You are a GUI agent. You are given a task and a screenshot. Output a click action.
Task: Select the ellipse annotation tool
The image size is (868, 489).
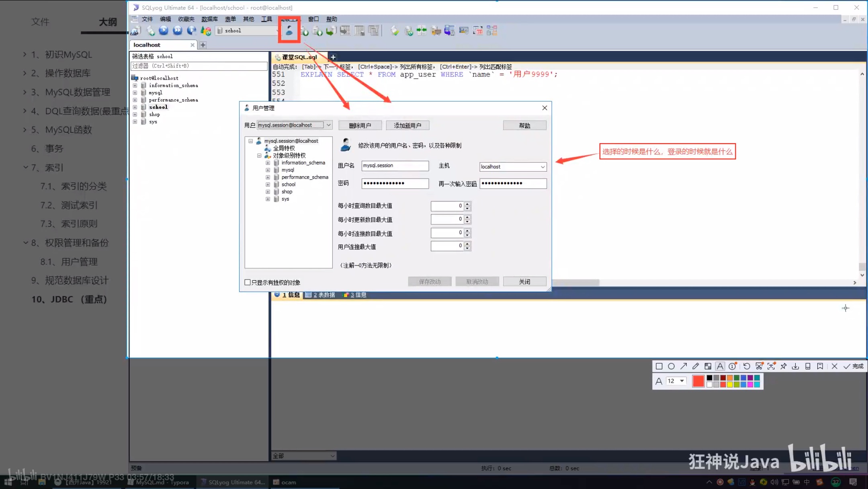[671, 366]
